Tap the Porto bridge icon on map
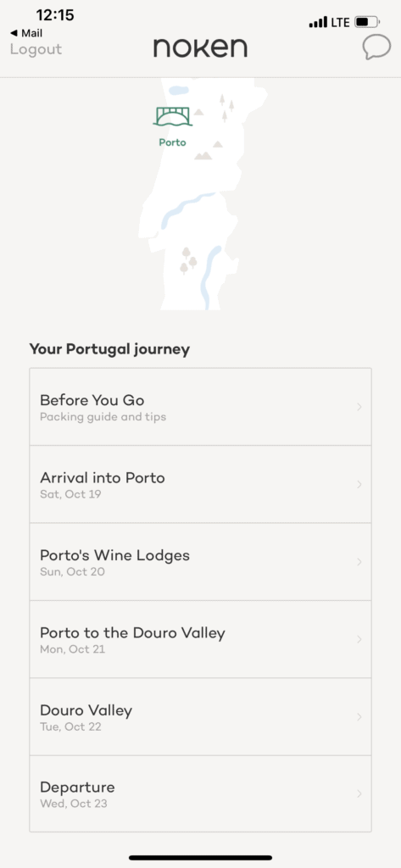Screen dimensions: 401x868 pos(173,116)
